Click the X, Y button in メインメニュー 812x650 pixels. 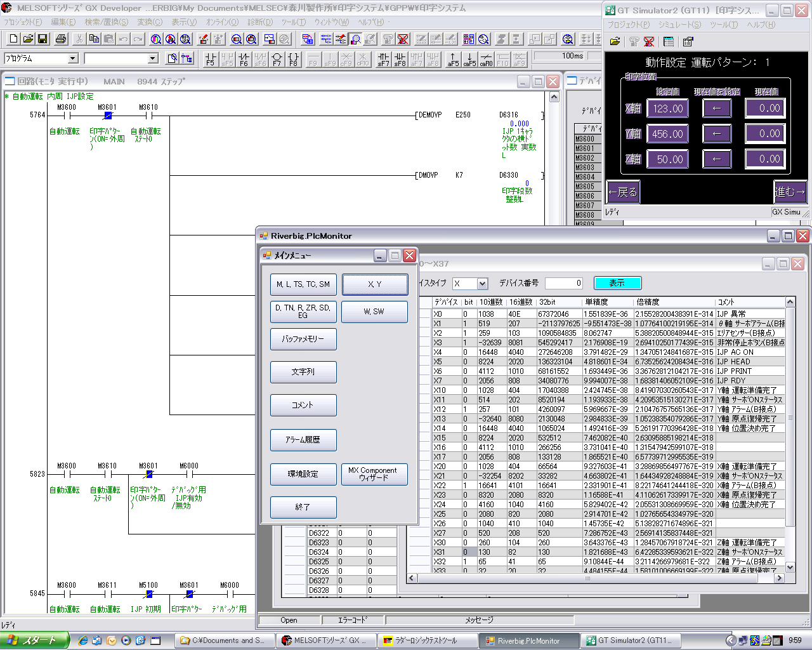[375, 284]
